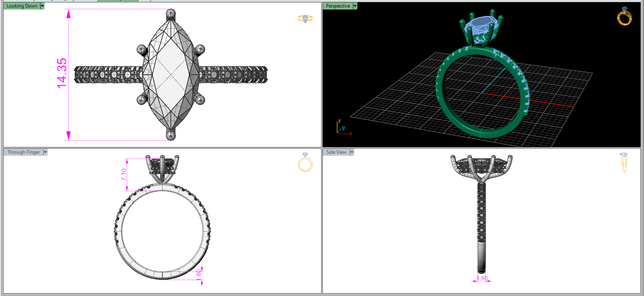Select the top prong in Looking Down view
Screen dimensions: 644x296
point(171,14)
